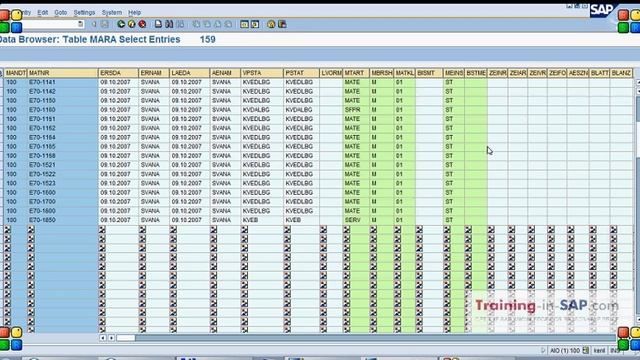
Task: Open the Goto menu
Action: 60,13
